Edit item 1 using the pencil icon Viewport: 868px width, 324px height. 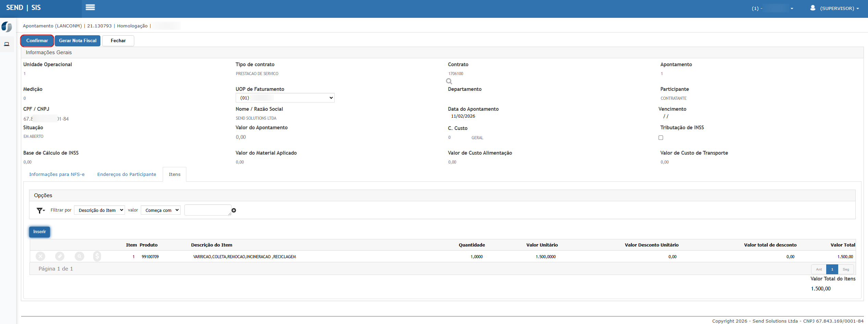(x=60, y=256)
